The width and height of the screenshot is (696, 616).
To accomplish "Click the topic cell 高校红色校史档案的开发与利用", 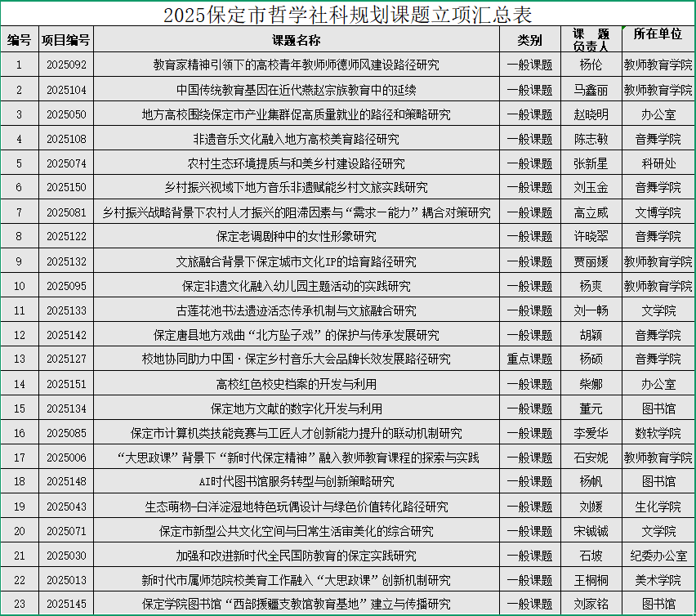I will (x=296, y=384).
